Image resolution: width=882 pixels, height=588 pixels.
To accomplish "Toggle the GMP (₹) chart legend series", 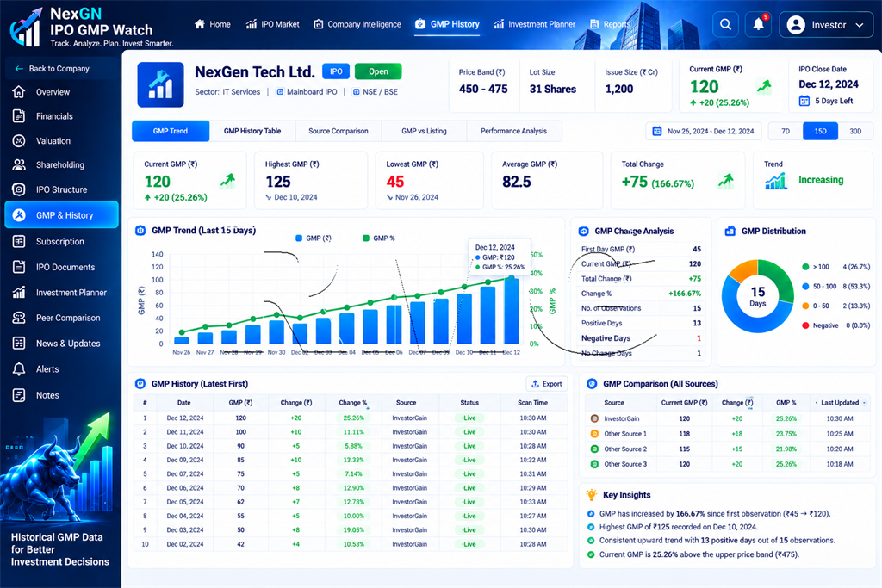I will (314, 238).
